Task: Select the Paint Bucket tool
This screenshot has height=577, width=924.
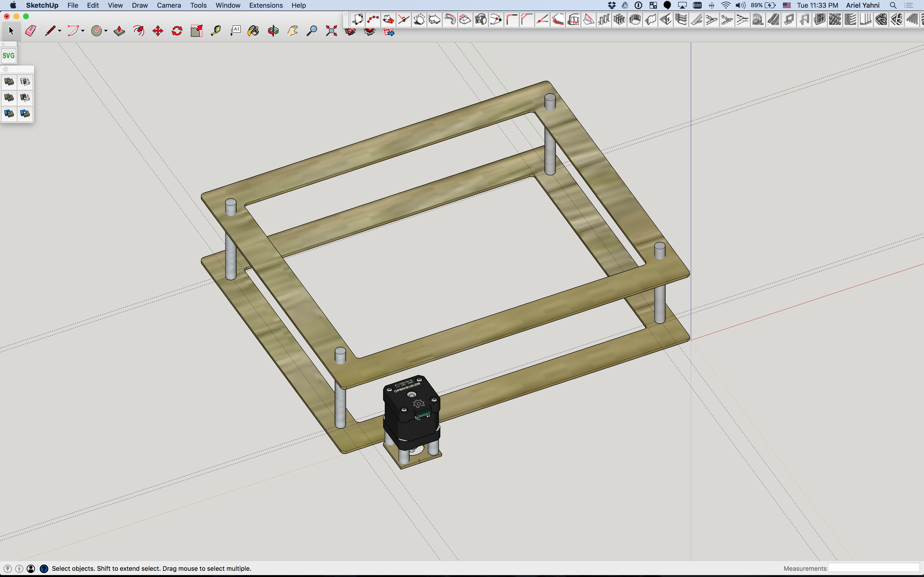Action: point(253,31)
